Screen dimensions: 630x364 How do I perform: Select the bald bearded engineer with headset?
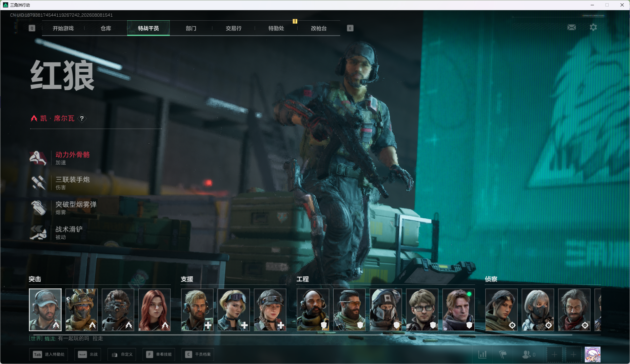point(313,310)
